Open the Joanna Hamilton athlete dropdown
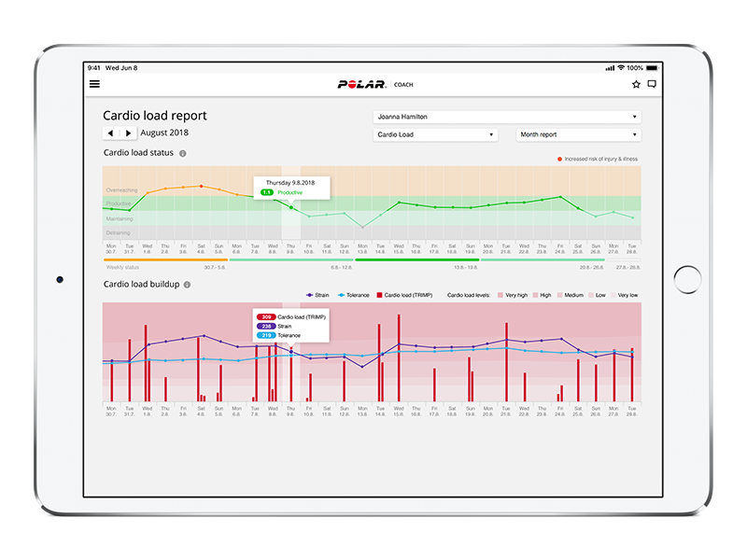Screen dimensions: 747x560 point(507,117)
